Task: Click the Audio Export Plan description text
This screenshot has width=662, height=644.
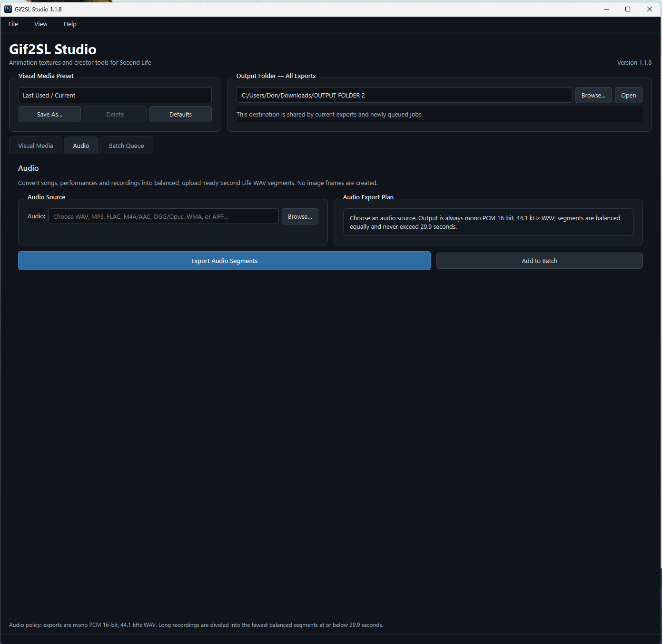Action: [x=485, y=222]
